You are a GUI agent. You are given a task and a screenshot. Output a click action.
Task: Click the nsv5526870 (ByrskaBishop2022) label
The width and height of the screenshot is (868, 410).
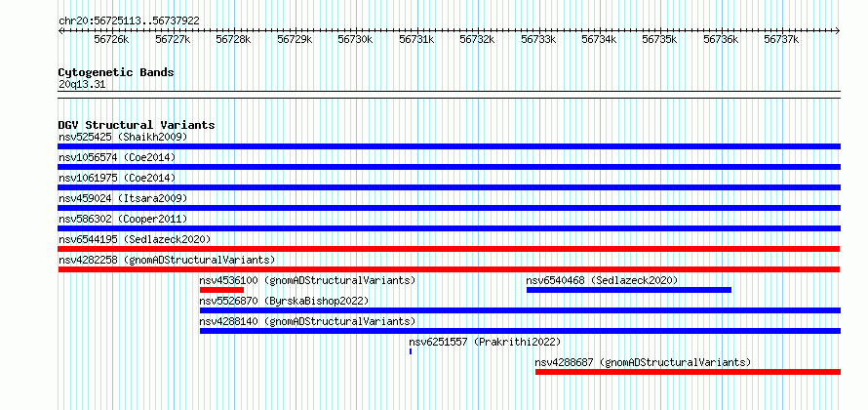[284, 301]
